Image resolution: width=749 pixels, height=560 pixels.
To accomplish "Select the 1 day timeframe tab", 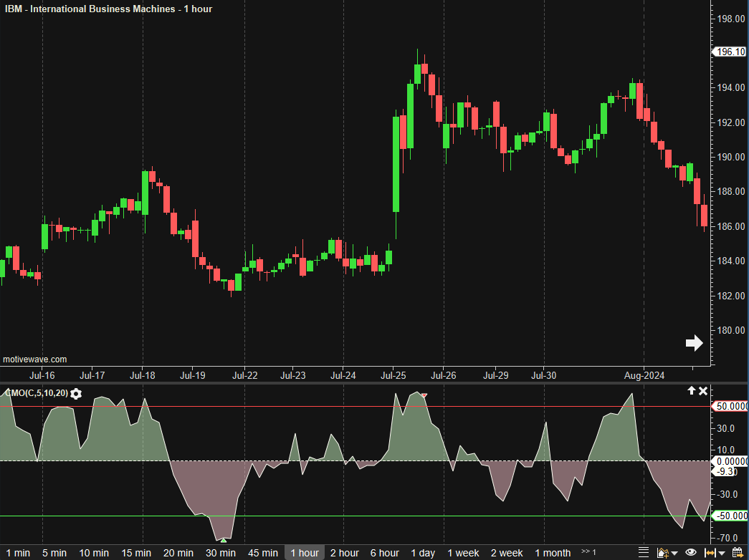I will pos(423,553).
